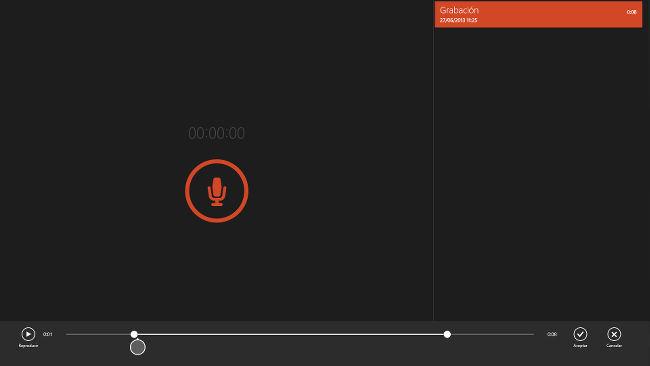The height and width of the screenshot is (366, 650).
Task: Click the Grabación title text
Action: pos(459,10)
